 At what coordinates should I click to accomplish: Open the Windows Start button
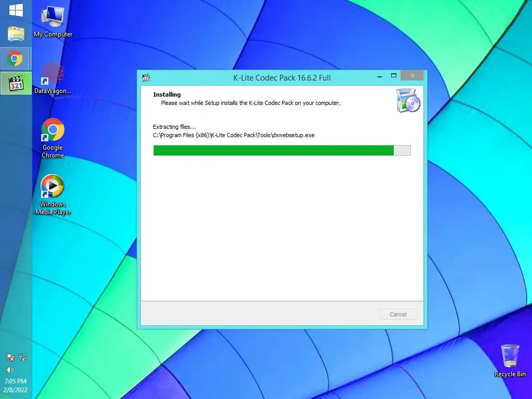16,10
